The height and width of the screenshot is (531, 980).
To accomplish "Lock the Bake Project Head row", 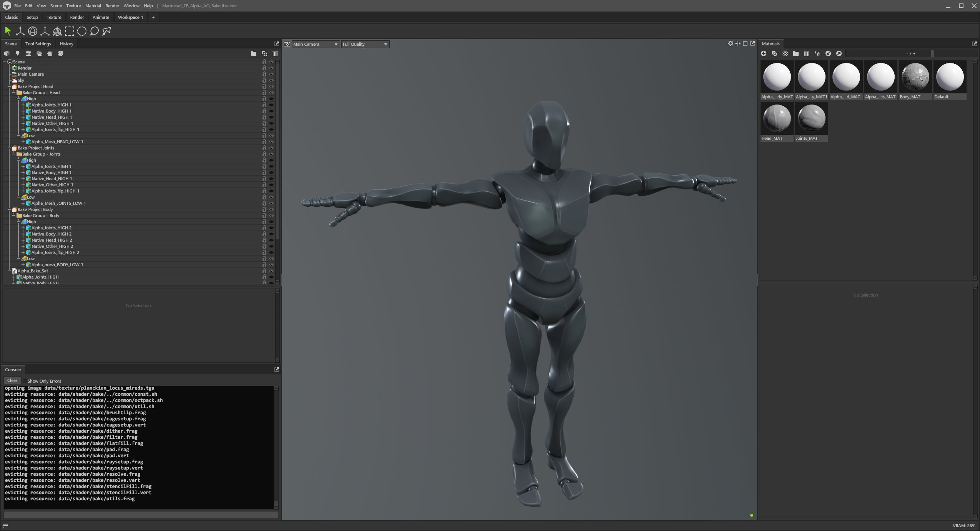I will [x=264, y=86].
